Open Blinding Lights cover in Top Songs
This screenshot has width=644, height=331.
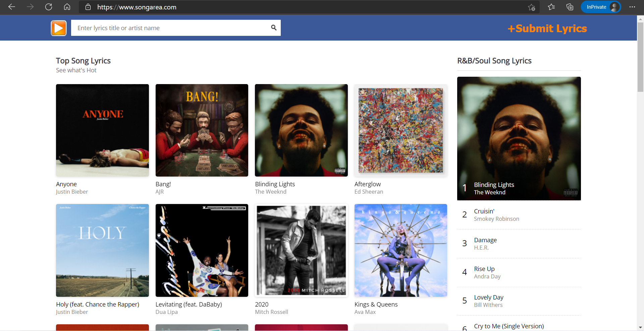(x=301, y=130)
